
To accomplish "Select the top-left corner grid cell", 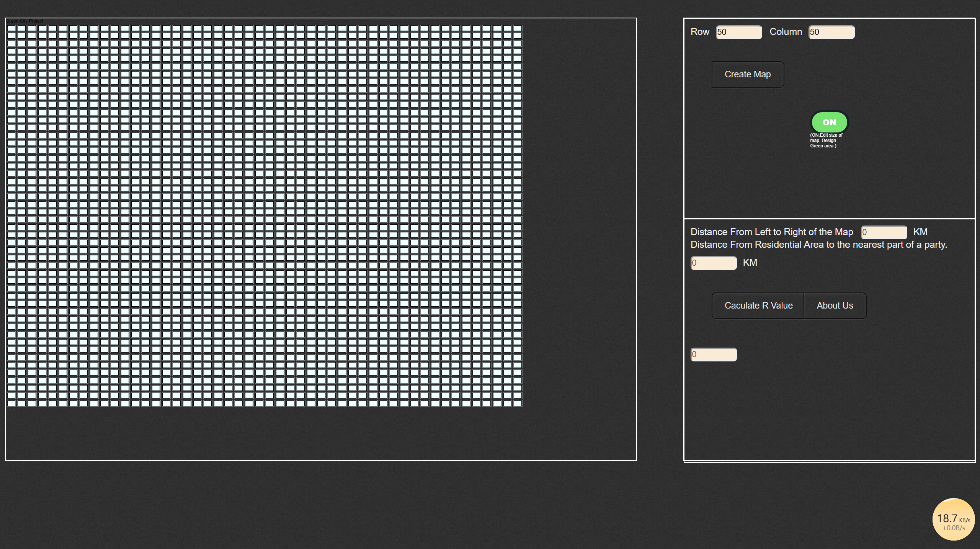I will [x=11, y=28].
